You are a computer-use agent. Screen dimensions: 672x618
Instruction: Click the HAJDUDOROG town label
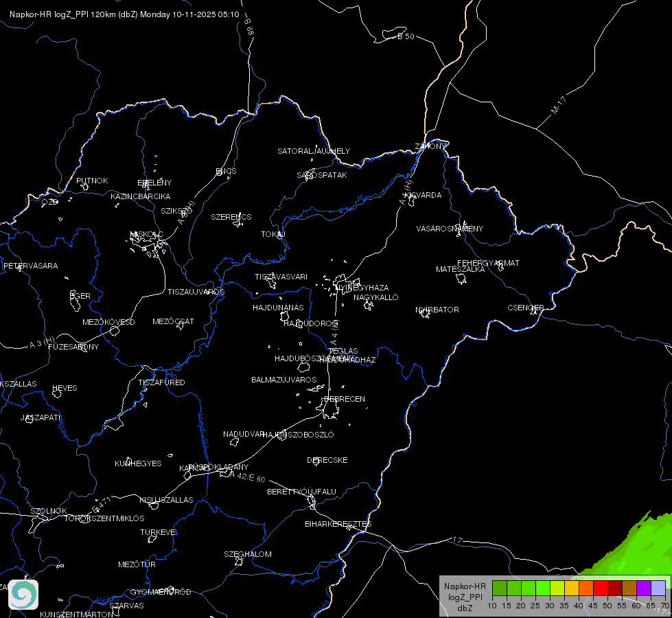pyautogui.click(x=311, y=323)
